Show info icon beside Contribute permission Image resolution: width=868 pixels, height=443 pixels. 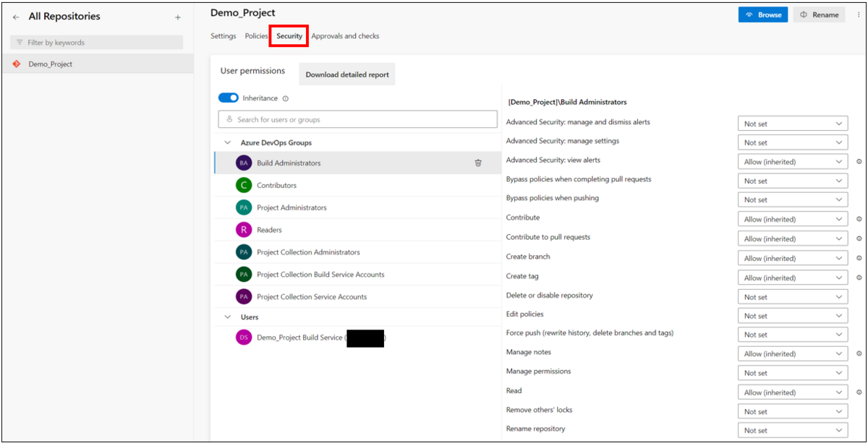click(859, 219)
